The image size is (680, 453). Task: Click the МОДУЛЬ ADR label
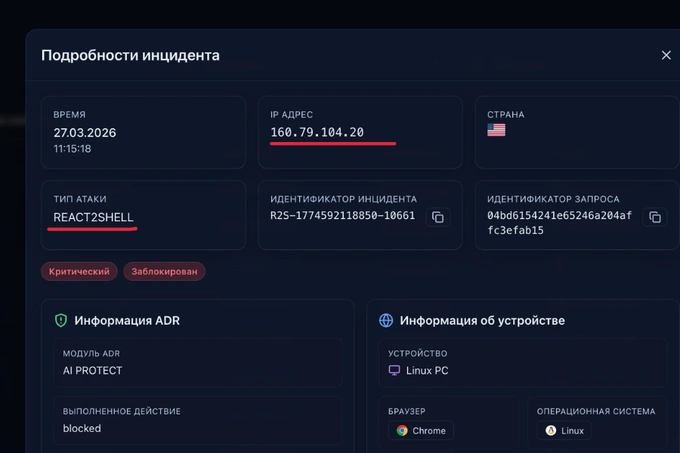pyautogui.click(x=92, y=353)
